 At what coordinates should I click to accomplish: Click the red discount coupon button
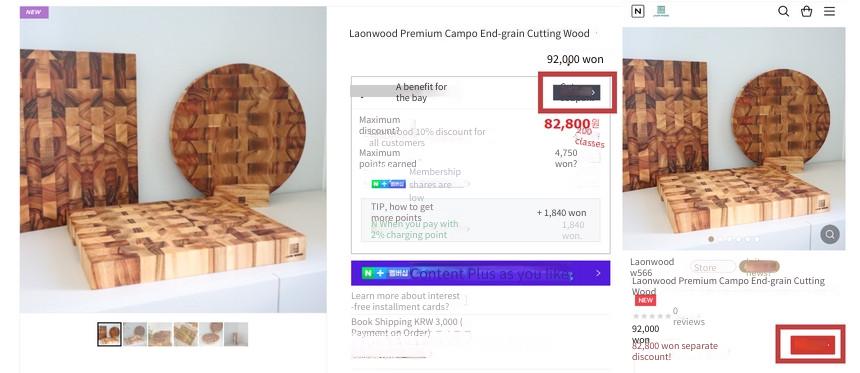813,346
